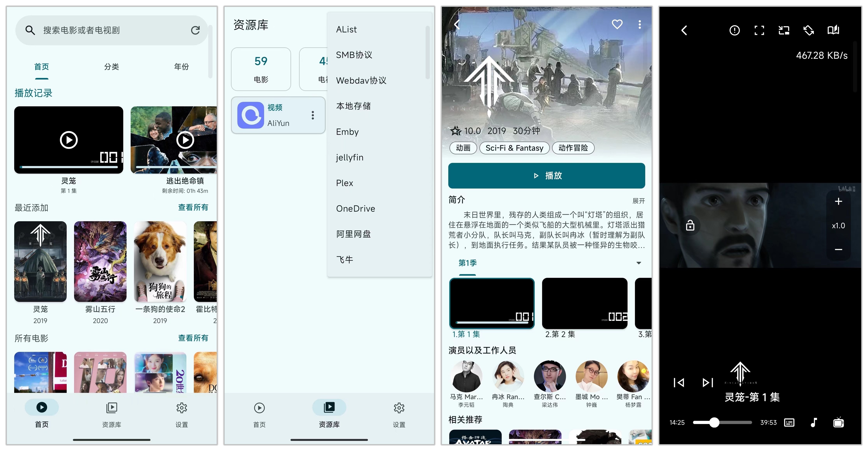
Task: Choose SMB协议 from the source menu
Action: 379,55
